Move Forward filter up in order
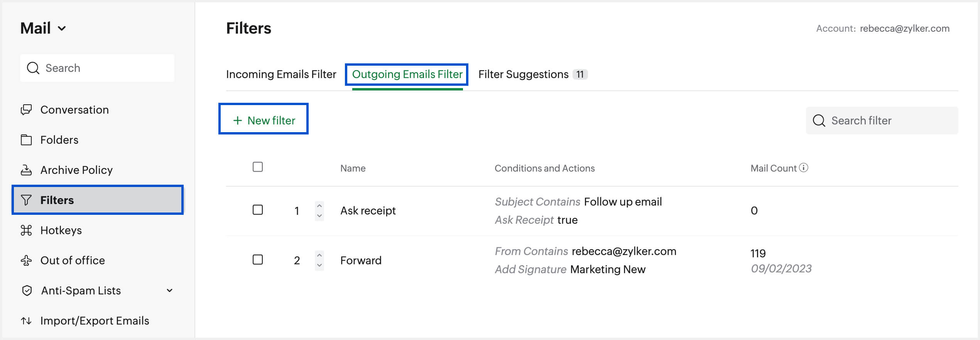 [319, 255]
